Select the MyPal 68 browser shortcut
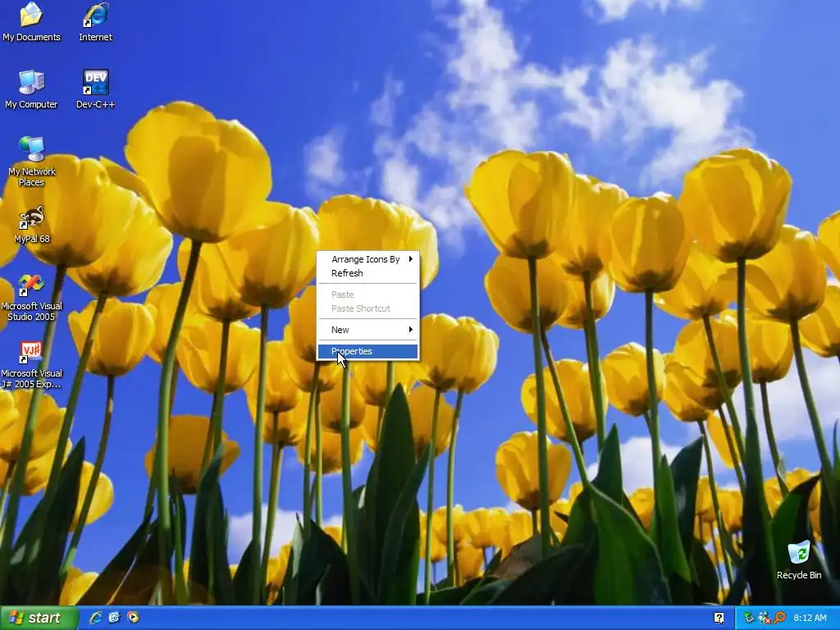 (x=32, y=225)
